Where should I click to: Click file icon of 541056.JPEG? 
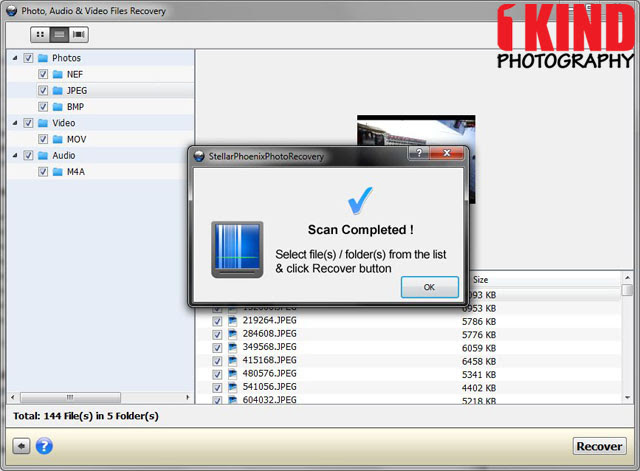tap(232, 387)
